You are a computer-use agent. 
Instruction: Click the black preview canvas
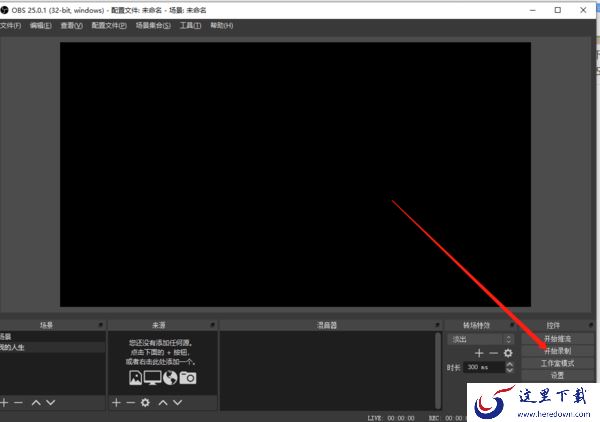pyautogui.click(x=295, y=174)
